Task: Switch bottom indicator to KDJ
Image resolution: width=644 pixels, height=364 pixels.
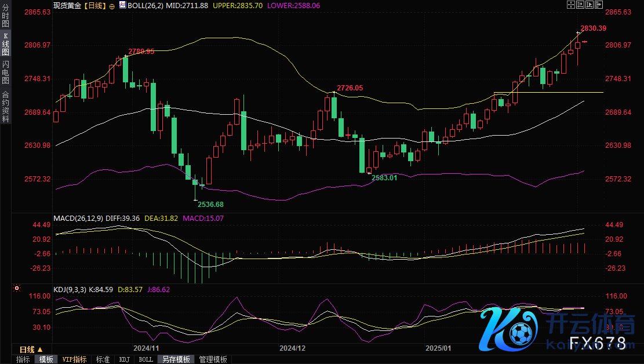Action: (x=124, y=359)
